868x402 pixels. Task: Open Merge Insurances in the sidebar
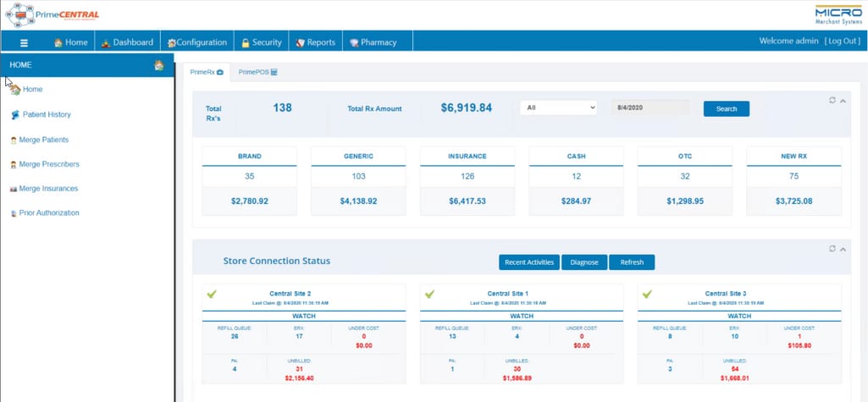(48, 189)
